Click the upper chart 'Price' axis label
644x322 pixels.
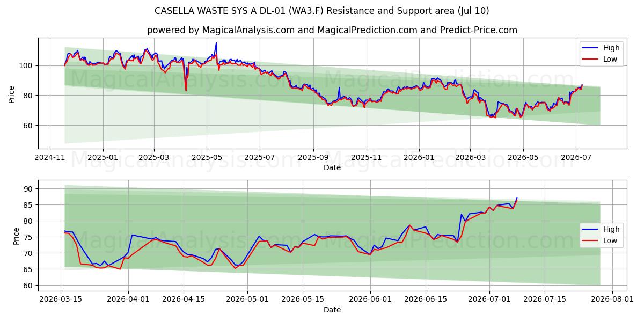(12, 93)
